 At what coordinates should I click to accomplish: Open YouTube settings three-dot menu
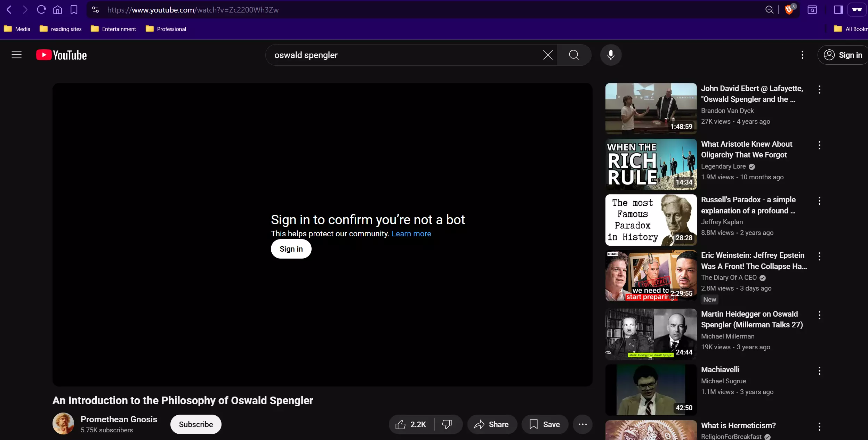pyautogui.click(x=802, y=55)
